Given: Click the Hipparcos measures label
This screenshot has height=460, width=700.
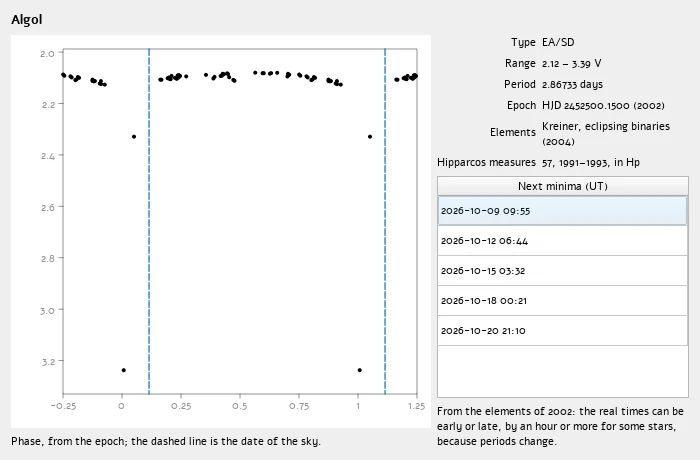Looking at the screenshot, I should click(486, 162).
